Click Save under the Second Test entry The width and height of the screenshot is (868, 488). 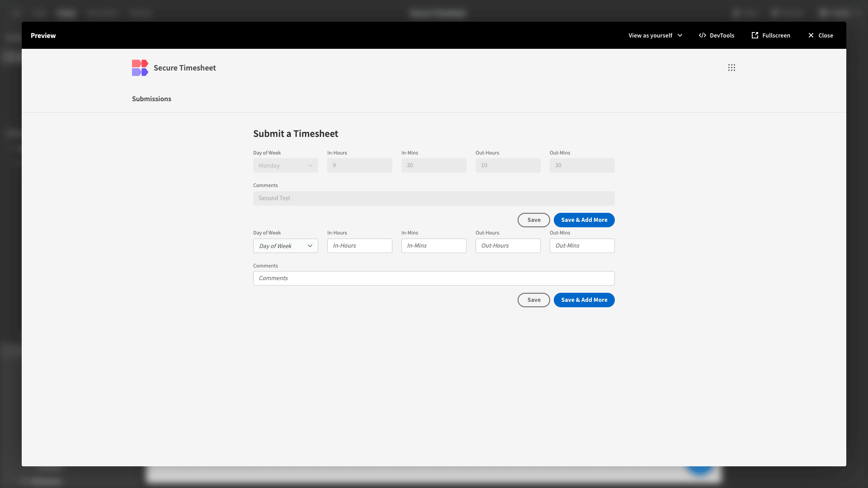click(534, 220)
